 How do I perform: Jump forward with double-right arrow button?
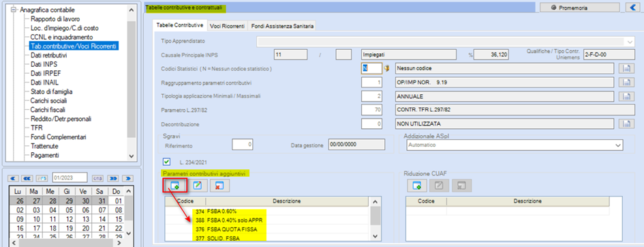click(x=113, y=178)
